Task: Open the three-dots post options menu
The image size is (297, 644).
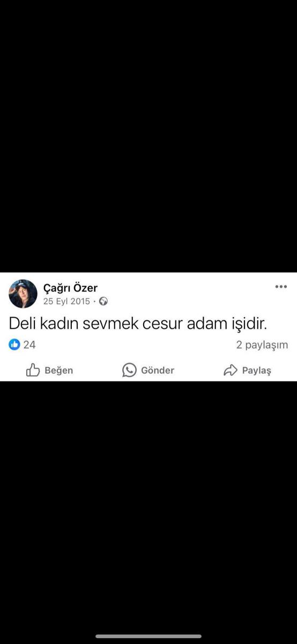Action: click(x=281, y=287)
